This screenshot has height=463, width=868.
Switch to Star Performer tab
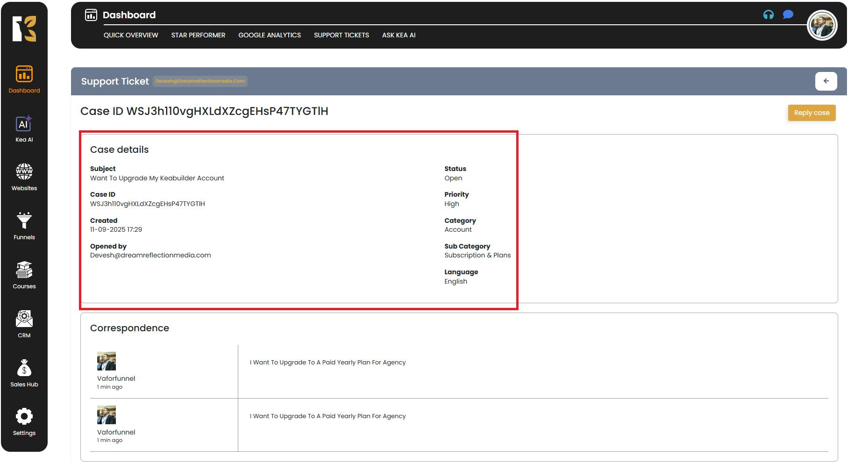(x=198, y=35)
